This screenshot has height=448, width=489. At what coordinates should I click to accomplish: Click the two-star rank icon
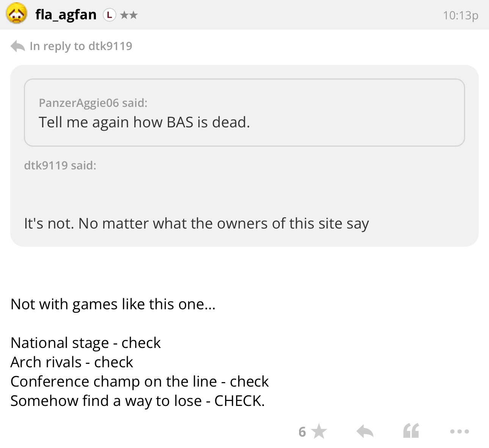[129, 15]
